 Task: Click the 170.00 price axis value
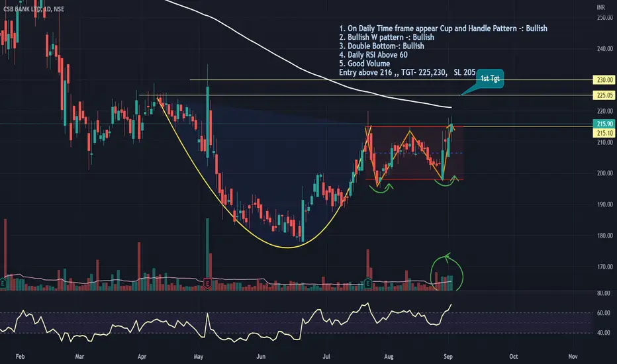605,267
